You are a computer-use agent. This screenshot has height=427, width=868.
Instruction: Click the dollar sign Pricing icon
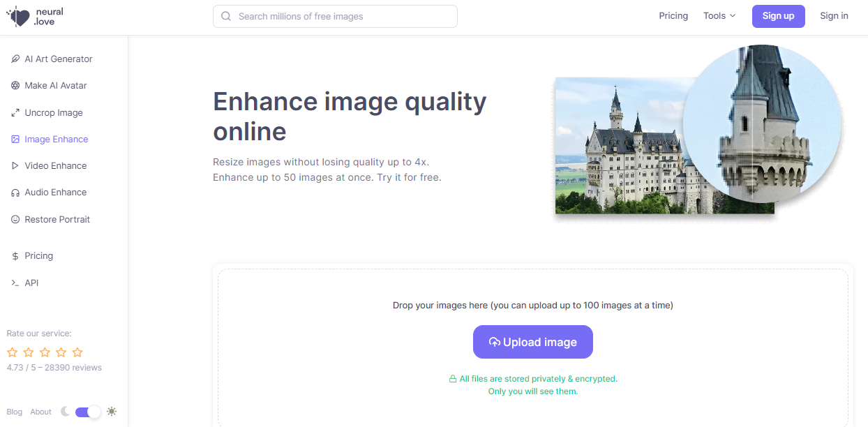click(x=15, y=256)
